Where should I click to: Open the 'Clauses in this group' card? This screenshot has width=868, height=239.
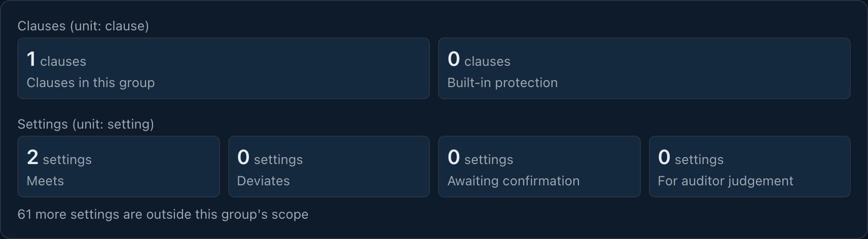(x=224, y=68)
